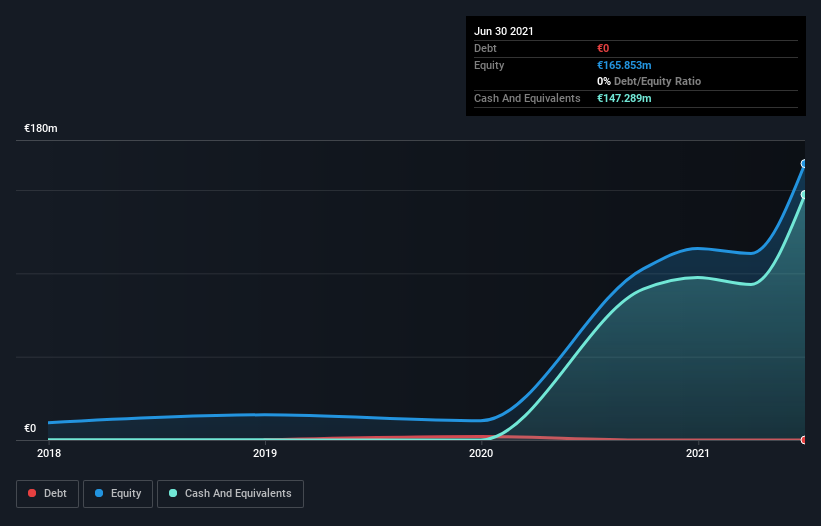The image size is (821, 526).
Task: Click the red €0 debt value in tooltip
Action: pyautogui.click(x=603, y=48)
